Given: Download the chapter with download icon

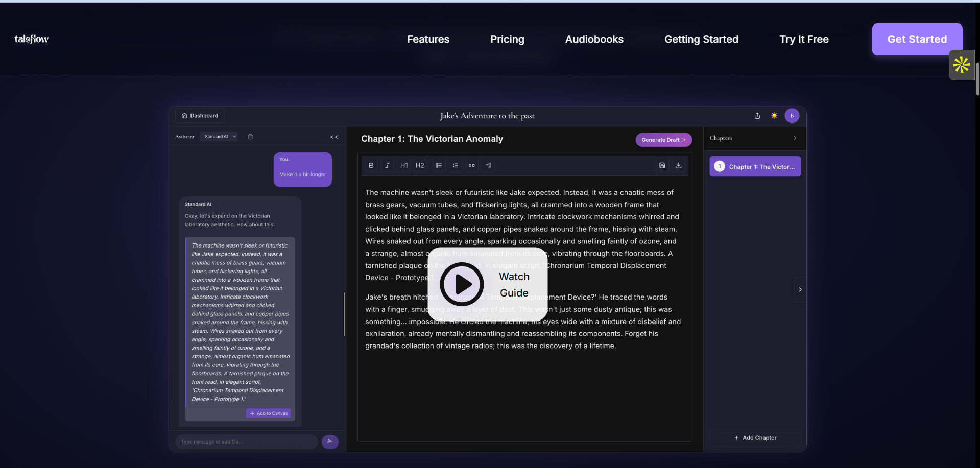Looking at the screenshot, I should point(678,165).
